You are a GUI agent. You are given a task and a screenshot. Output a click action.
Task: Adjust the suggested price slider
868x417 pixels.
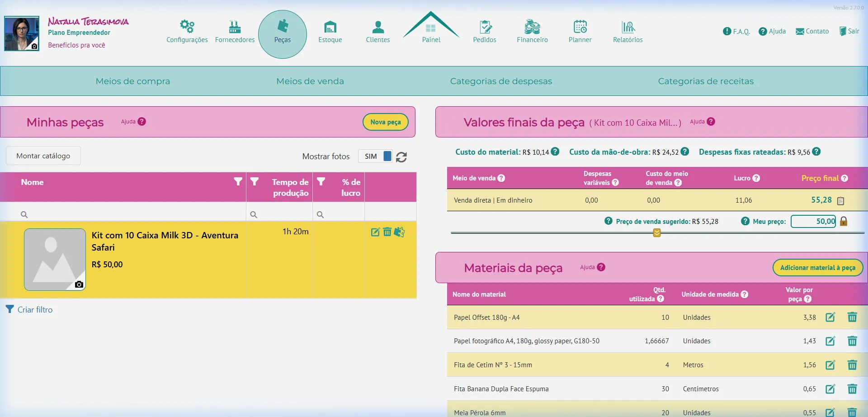[x=657, y=232]
